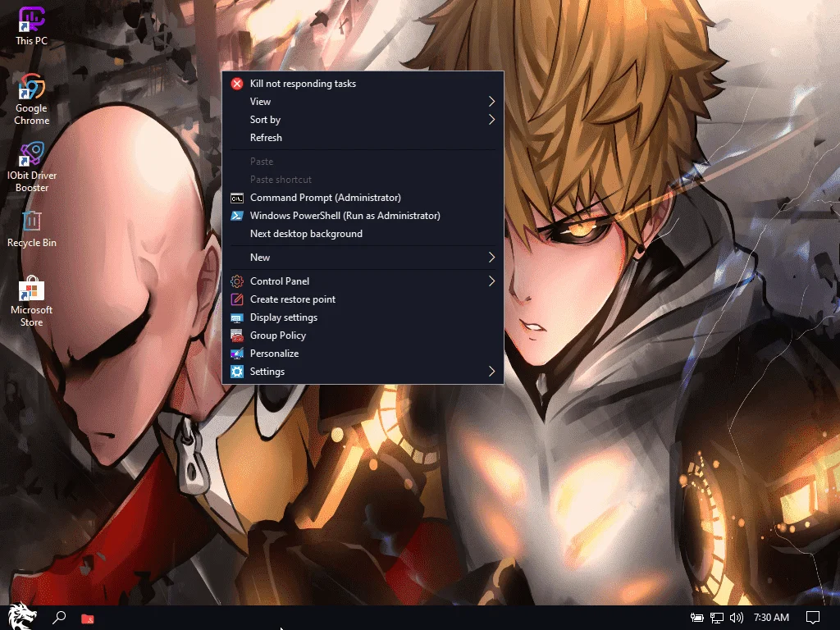Open the dragon Start button
The width and height of the screenshot is (840, 630).
tap(22, 617)
